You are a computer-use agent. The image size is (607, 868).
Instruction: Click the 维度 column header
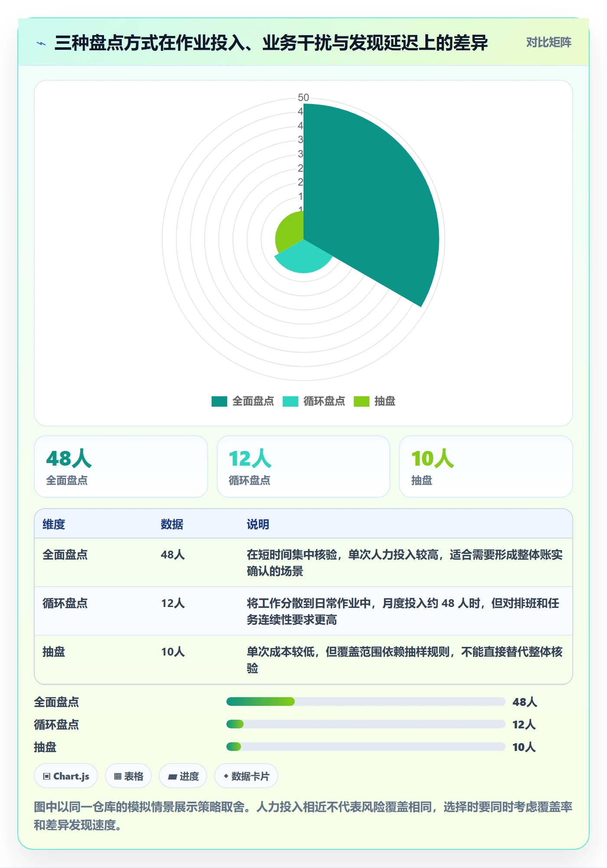click(x=54, y=524)
